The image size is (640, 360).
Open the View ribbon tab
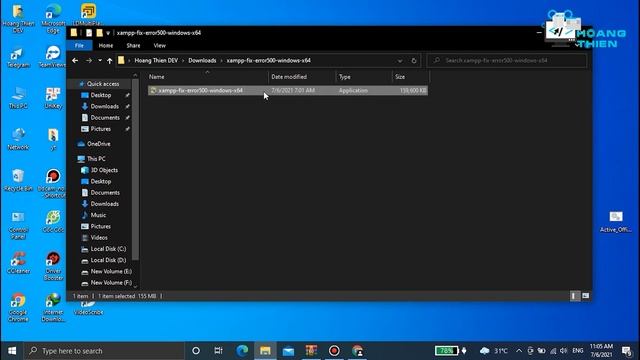(160, 45)
